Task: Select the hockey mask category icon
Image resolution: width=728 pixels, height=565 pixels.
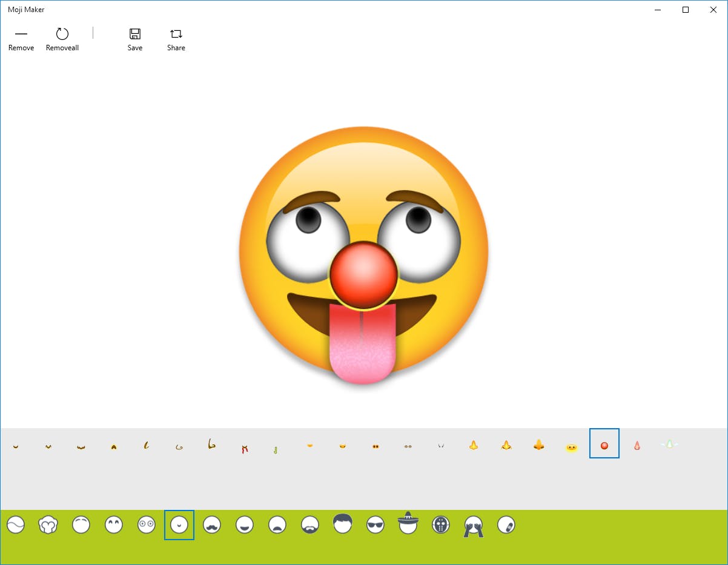Action: pos(441,524)
